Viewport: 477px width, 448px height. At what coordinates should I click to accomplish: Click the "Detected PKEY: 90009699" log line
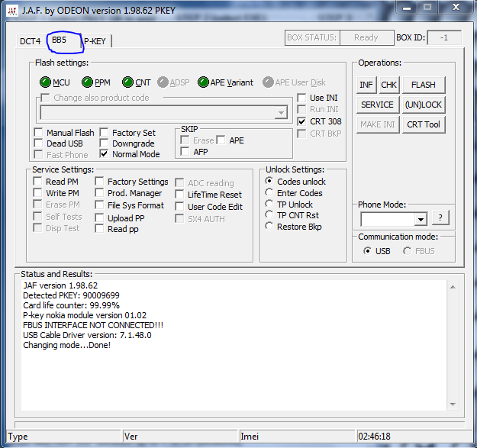click(x=71, y=295)
